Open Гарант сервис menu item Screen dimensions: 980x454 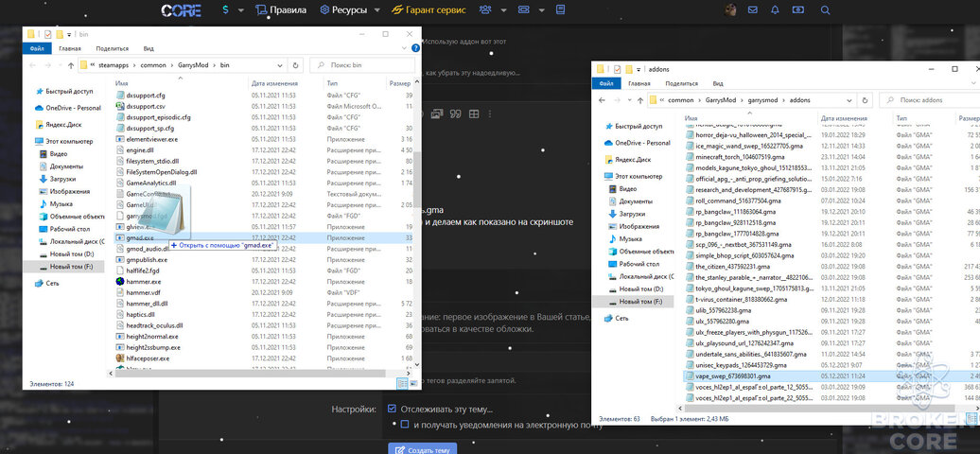429,10
